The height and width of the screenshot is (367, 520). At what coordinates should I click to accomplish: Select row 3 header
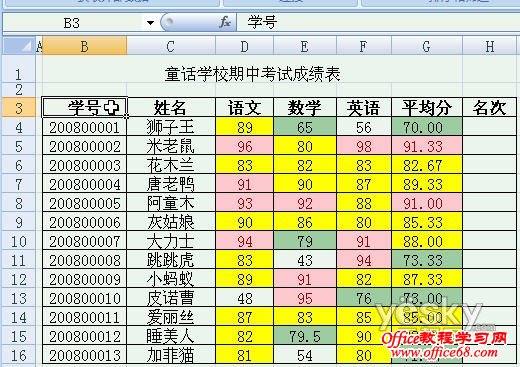19,107
